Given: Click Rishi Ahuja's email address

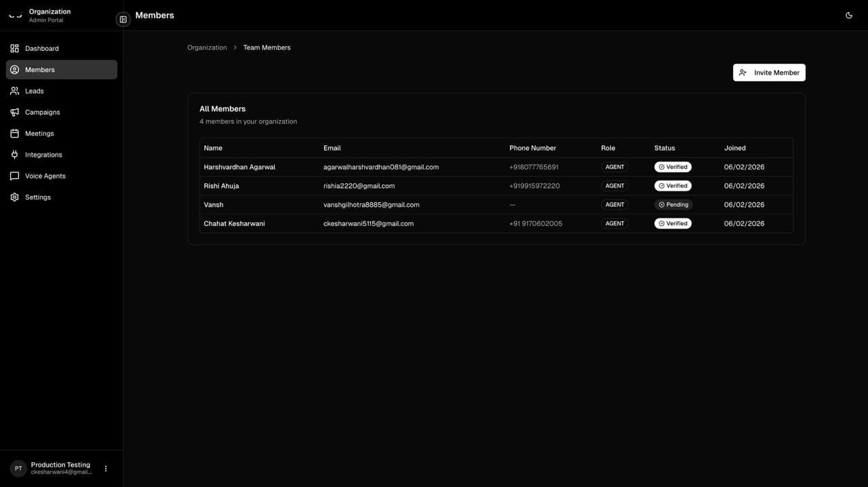Looking at the screenshot, I should (x=359, y=186).
